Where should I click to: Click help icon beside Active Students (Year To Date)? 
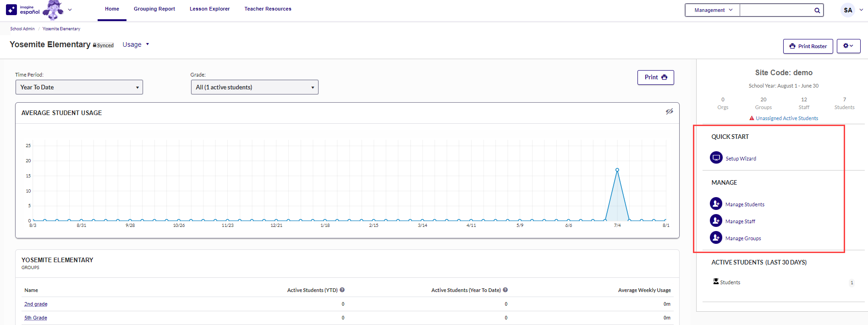pyautogui.click(x=505, y=290)
